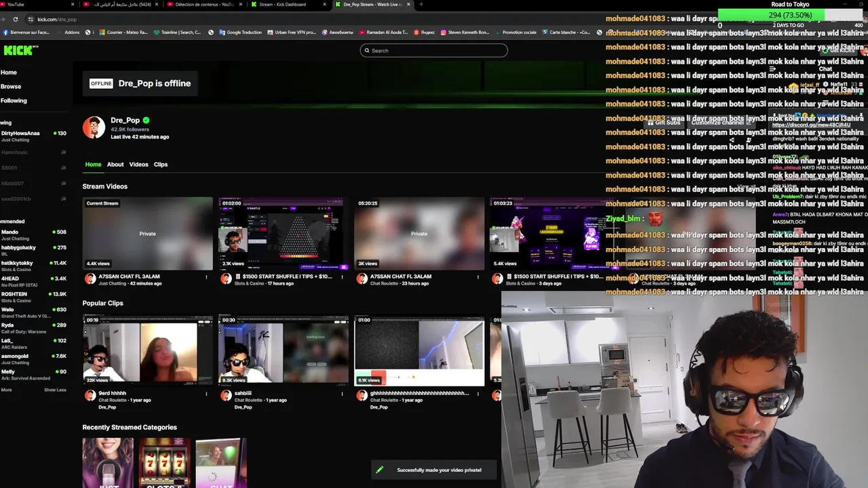The width and height of the screenshot is (868, 488).
Task: Play the 01:00 clip thumbnail
Action: tap(419, 350)
